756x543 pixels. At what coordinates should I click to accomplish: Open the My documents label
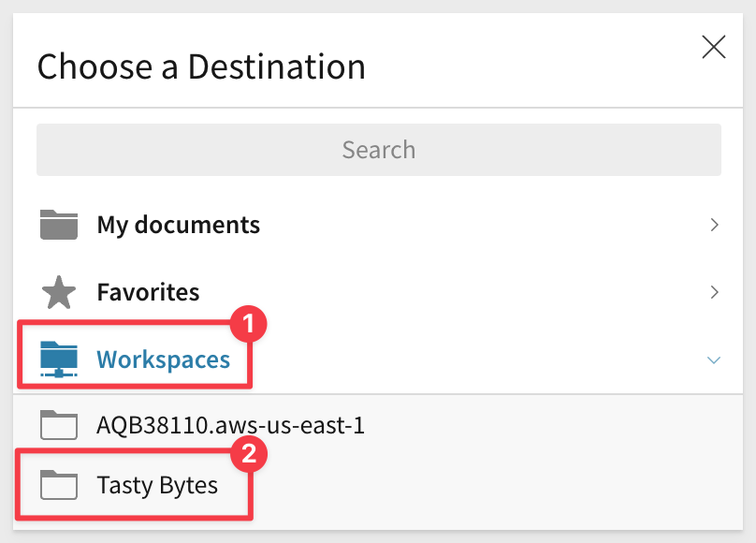click(x=178, y=225)
